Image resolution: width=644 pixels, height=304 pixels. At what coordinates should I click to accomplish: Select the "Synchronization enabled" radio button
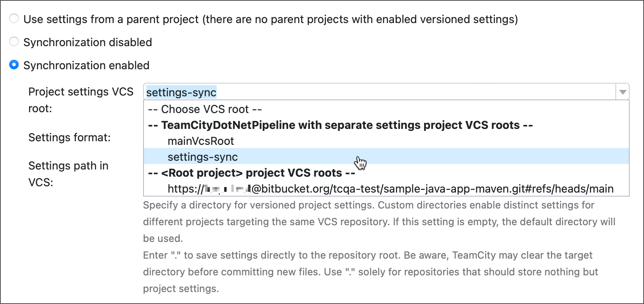[14, 64]
